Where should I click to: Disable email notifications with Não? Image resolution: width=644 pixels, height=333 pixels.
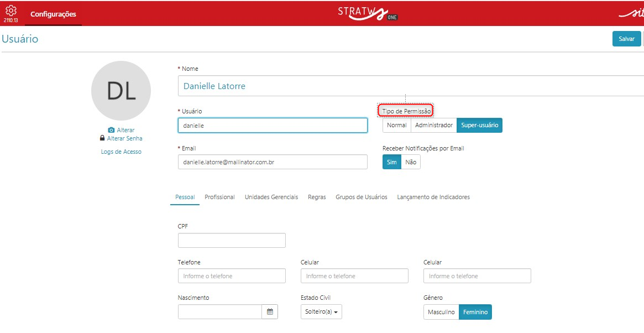point(411,162)
